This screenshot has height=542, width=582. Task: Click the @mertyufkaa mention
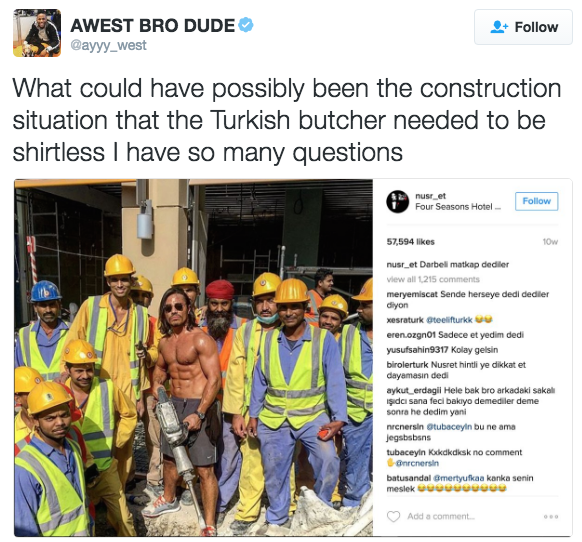point(459,478)
